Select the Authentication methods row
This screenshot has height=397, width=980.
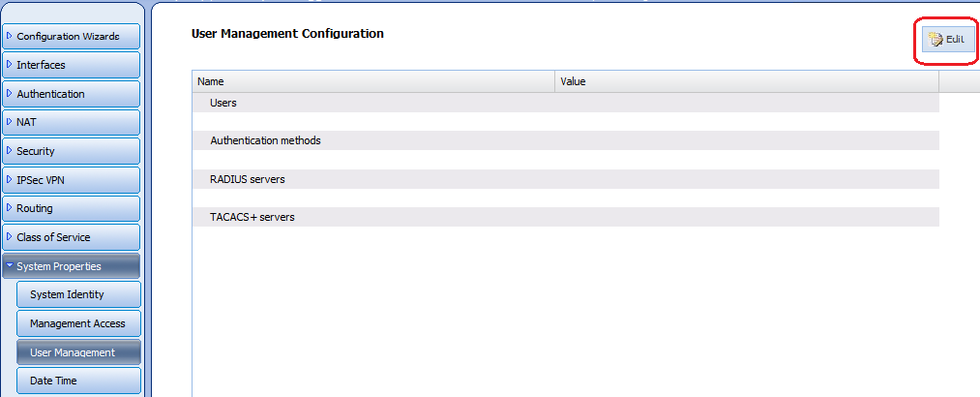click(x=265, y=140)
